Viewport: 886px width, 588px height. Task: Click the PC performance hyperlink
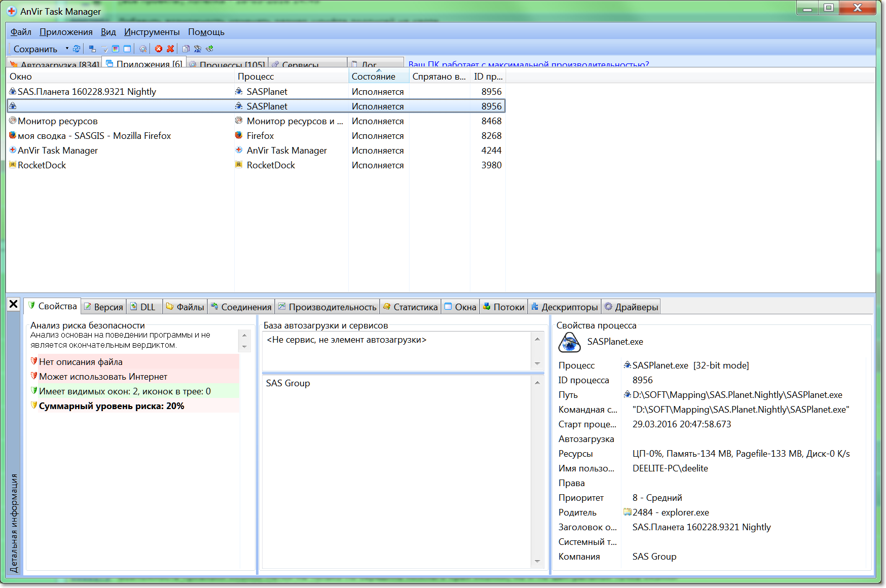(529, 64)
